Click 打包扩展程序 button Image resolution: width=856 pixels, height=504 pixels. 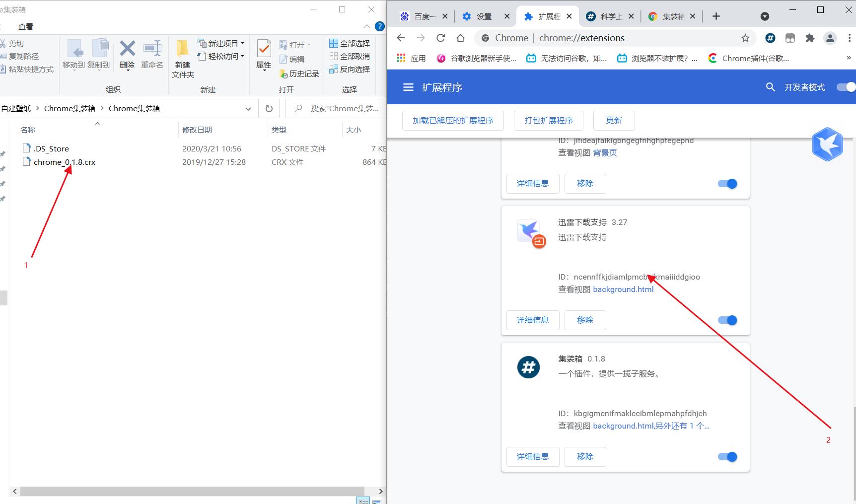click(549, 121)
